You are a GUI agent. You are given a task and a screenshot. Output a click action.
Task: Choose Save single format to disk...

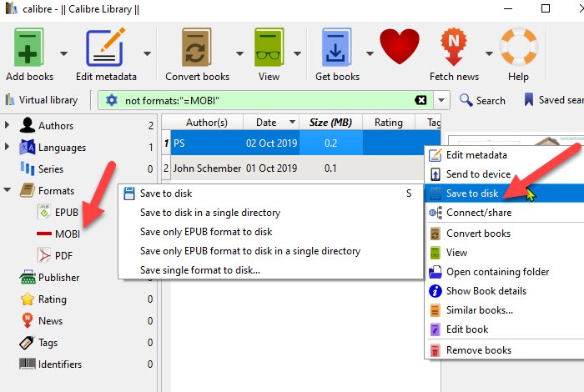click(271, 270)
